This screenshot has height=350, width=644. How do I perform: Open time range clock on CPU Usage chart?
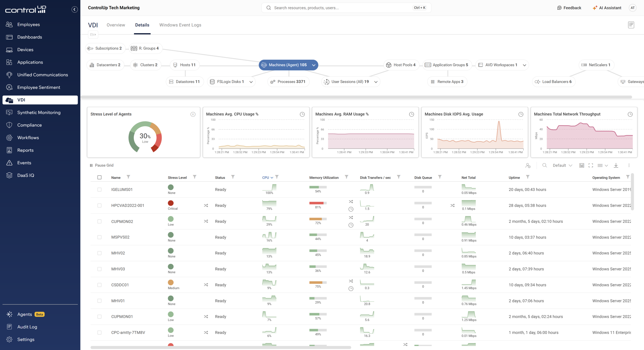coord(302,114)
